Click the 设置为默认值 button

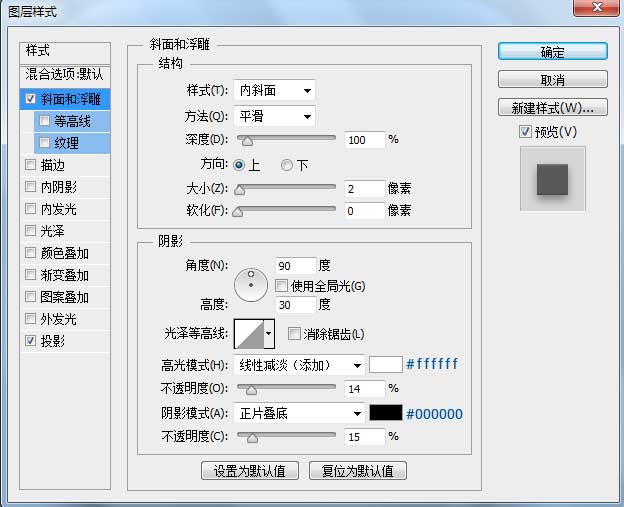[250, 471]
